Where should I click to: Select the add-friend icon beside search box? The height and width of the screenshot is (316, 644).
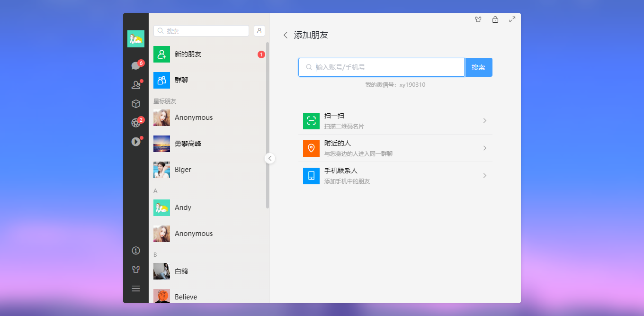(259, 30)
